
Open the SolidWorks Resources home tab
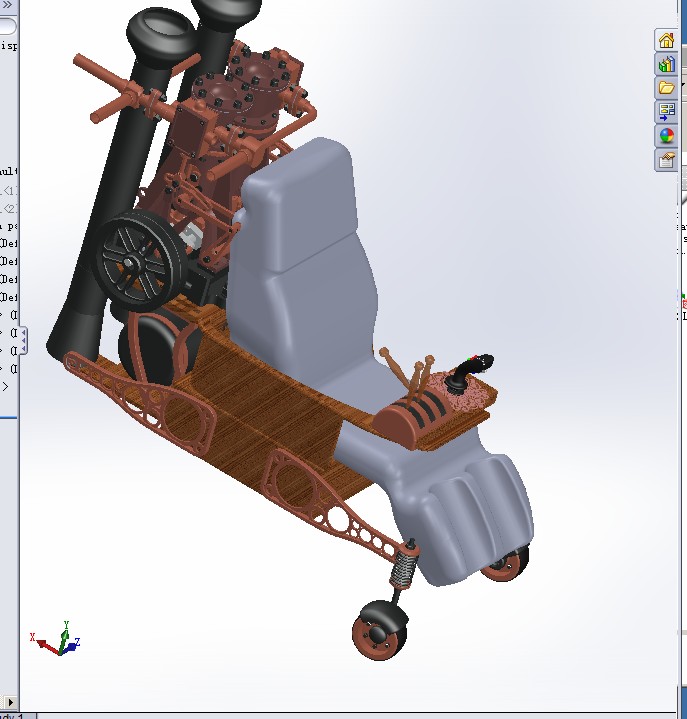click(666, 40)
